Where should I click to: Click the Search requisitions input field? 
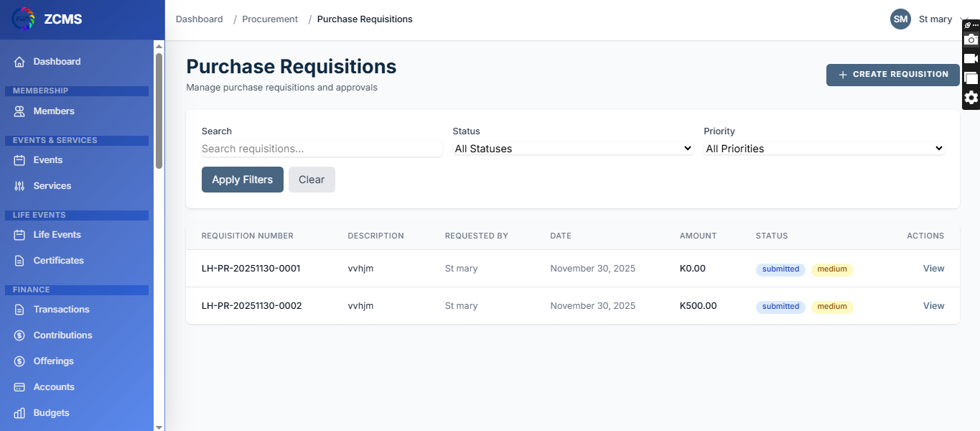tap(322, 149)
